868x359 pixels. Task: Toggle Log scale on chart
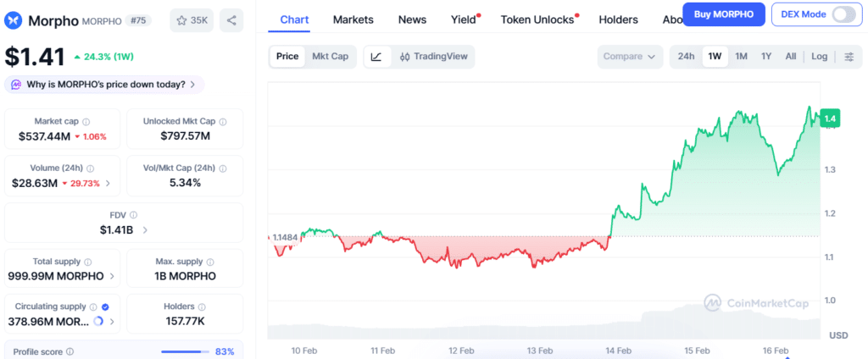(x=820, y=57)
